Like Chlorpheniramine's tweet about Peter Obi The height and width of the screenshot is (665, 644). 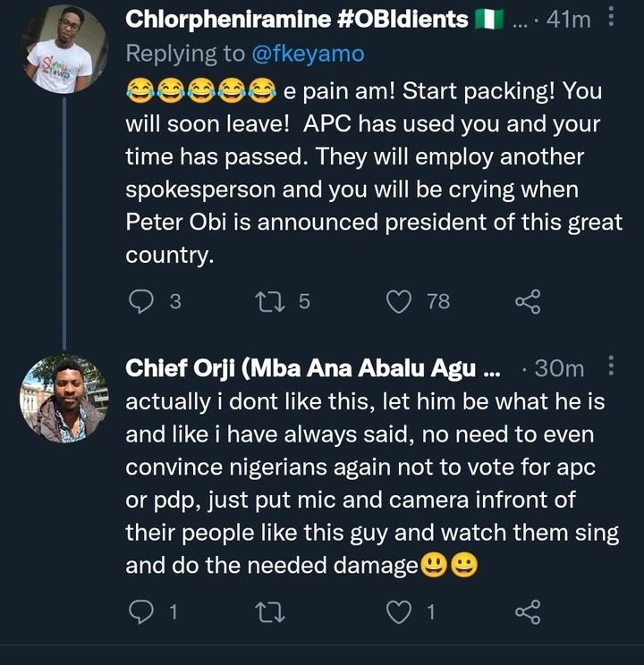point(398,302)
